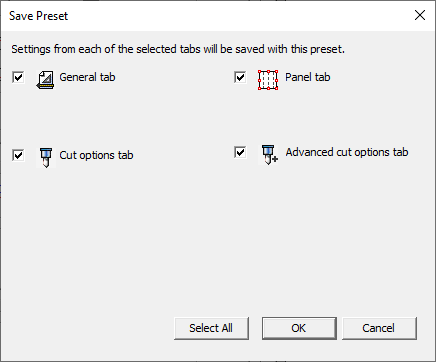Screen dimensions: 436x362
Task: Click the "Cut options tab" text label
Action: 96,155
